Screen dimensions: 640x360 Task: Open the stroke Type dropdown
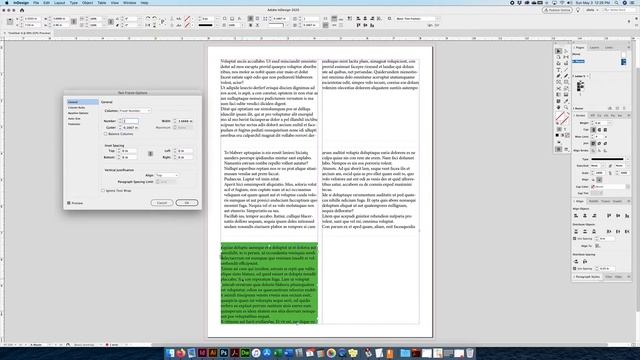[x=609, y=159]
